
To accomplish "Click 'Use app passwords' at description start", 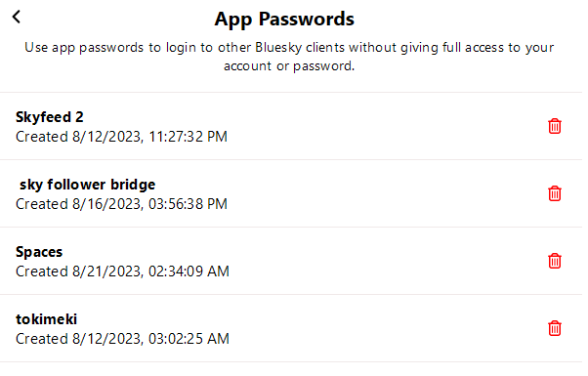I will pyautogui.click(x=84, y=48).
